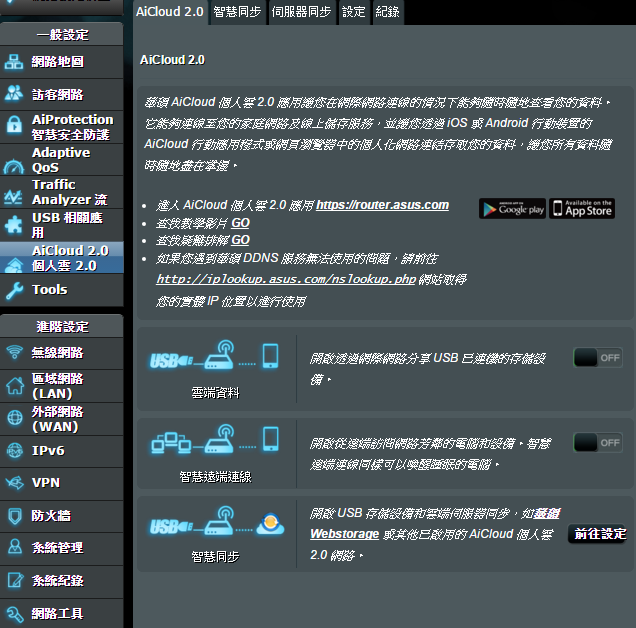Viewport: 636px width, 628px height.
Task: Open 區域網路 (LAN) house icon
Action: [x=15, y=385]
